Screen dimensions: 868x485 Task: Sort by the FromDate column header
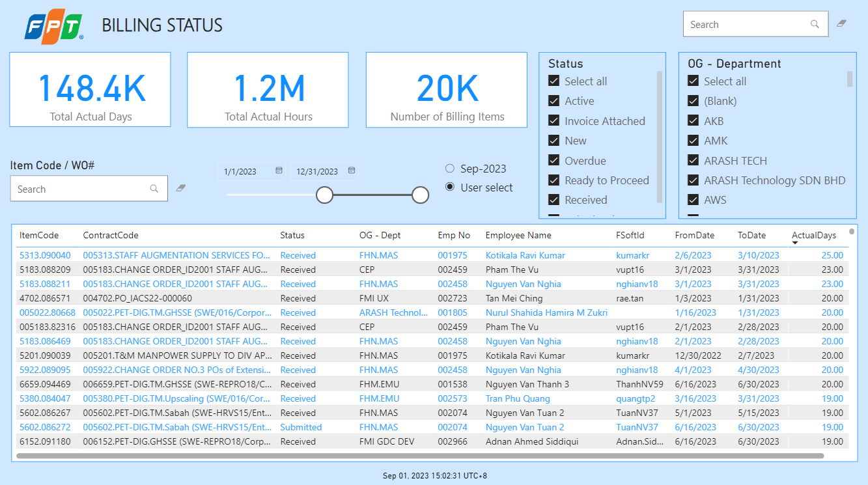[x=694, y=235]
